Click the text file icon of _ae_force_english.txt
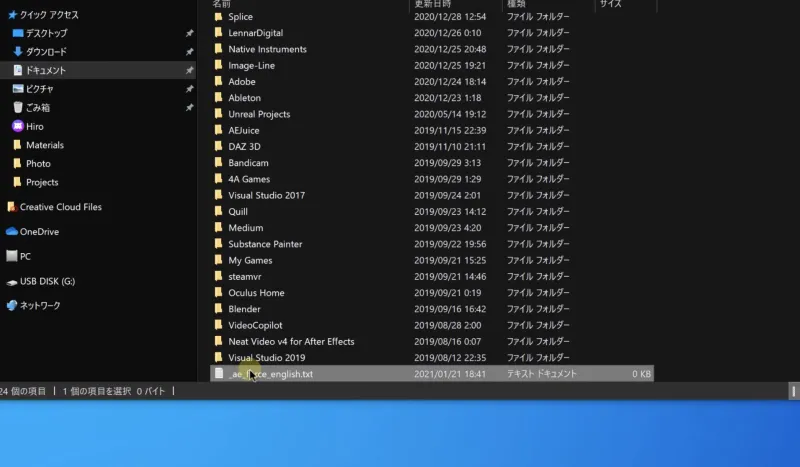Screen dimensions: 800x467 [x=219, y=374]
